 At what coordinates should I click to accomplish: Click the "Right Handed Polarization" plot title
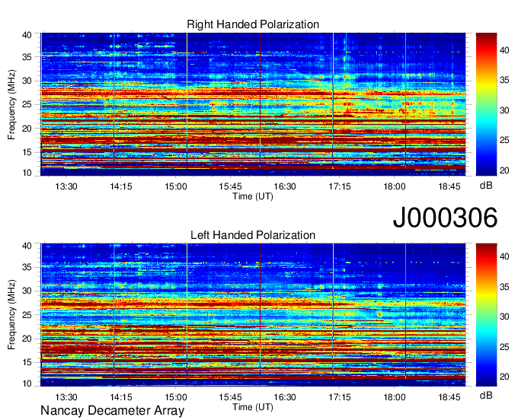point(253,24)
